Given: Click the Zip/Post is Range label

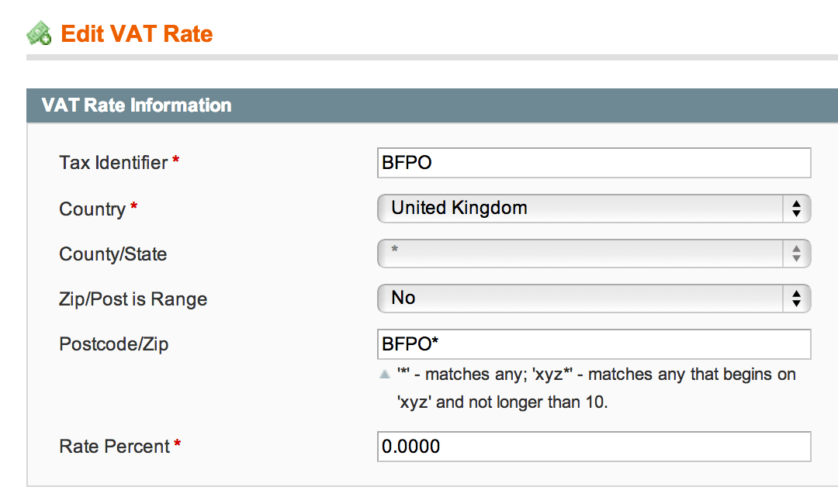Looking at the screenshot, I should pos(133,299).
